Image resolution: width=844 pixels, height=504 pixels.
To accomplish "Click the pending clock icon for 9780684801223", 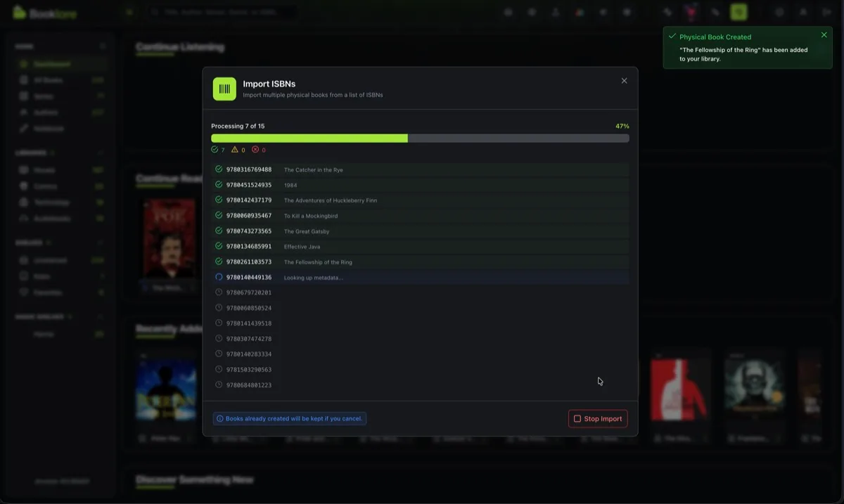I will 219,385.
